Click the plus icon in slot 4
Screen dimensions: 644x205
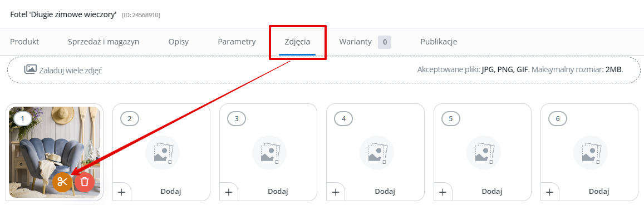pos(336,192)
